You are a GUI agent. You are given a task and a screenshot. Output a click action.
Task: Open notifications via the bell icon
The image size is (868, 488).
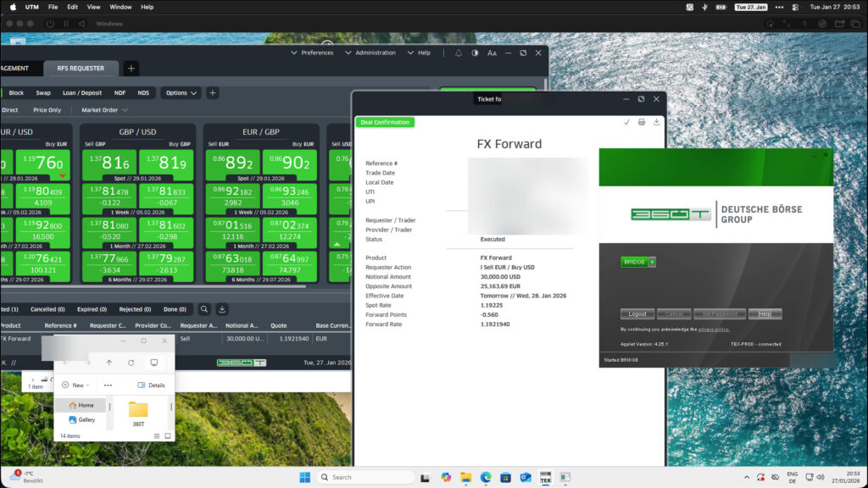point(460,53)
